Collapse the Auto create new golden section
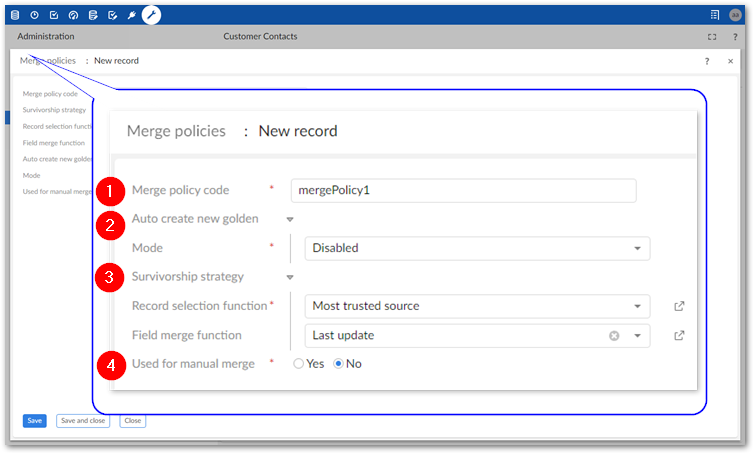The image size is (754, 454). (290, 219)
